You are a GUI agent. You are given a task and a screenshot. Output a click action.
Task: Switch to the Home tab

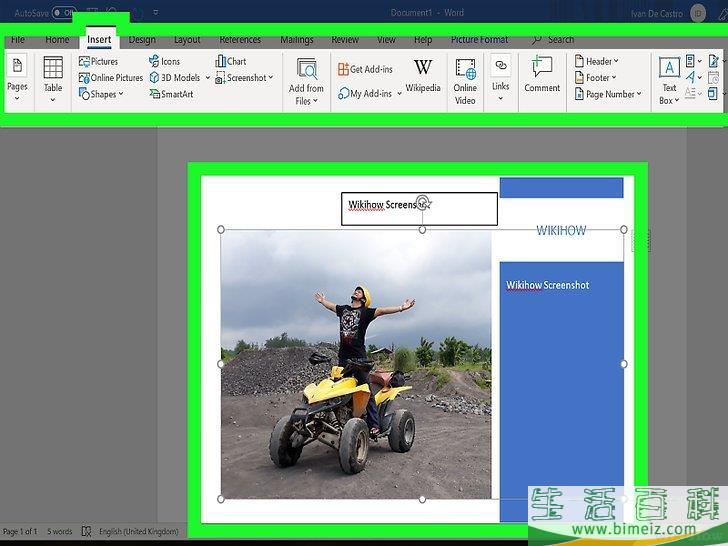click(57, 40)
